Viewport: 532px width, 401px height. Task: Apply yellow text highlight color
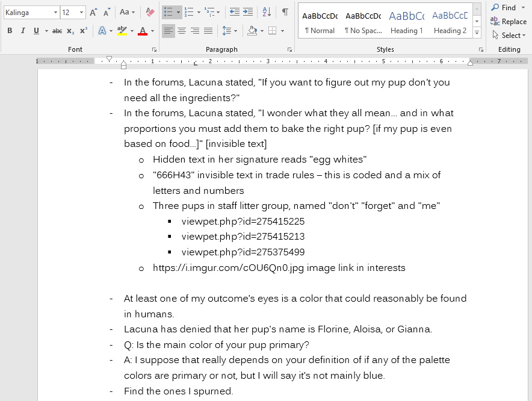coord(122,31)
